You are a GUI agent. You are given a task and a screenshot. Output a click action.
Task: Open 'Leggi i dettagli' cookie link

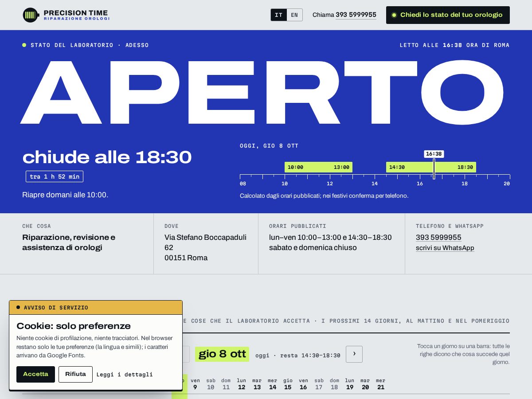[125, 375]
